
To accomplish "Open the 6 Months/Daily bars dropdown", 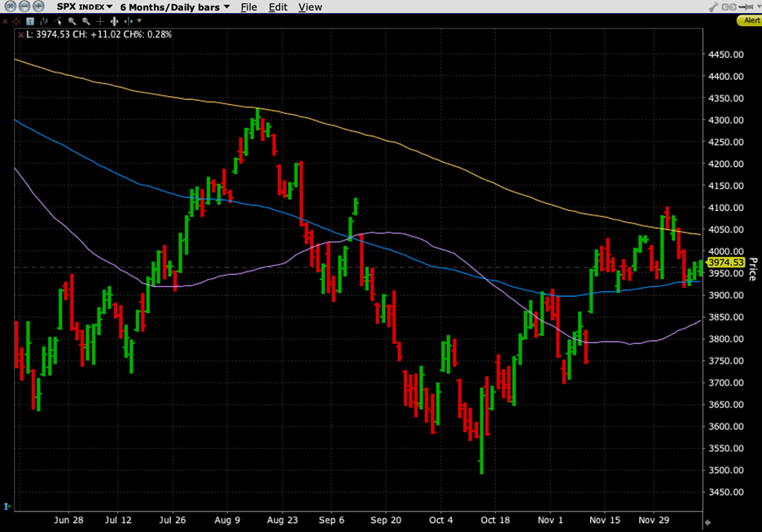I will click(175, 7).
